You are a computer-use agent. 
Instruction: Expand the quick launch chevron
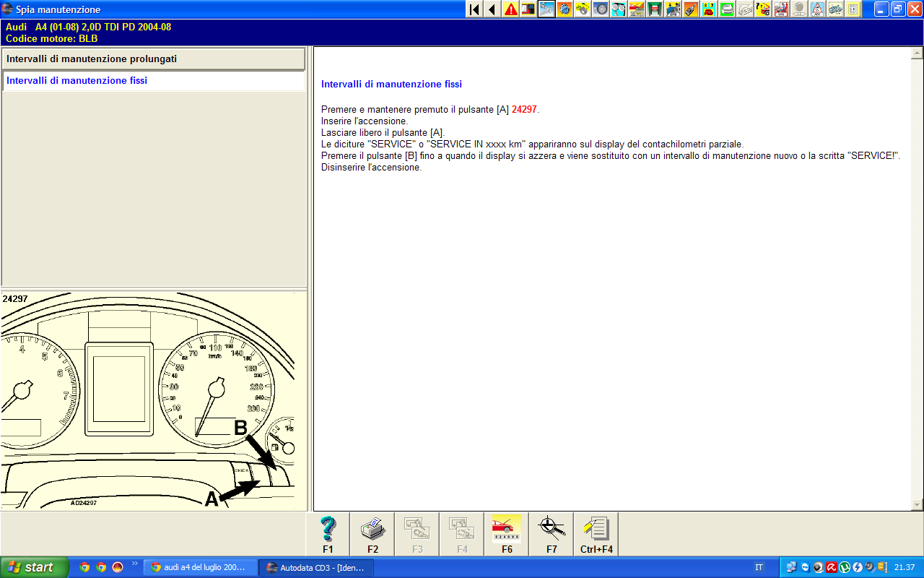(134, 564)
